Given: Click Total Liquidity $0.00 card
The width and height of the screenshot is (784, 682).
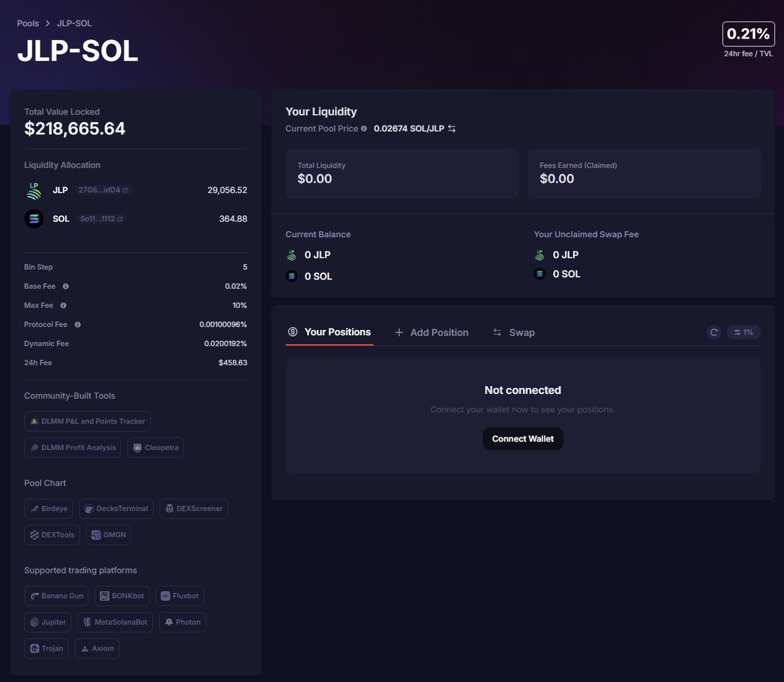Looking at the screenshot, I should coord(402,174).
